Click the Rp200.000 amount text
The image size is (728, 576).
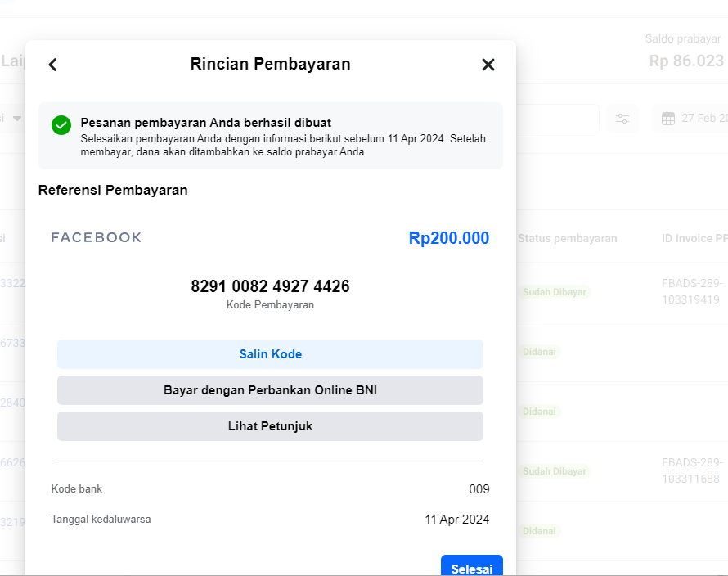click(x=448, y=238)
